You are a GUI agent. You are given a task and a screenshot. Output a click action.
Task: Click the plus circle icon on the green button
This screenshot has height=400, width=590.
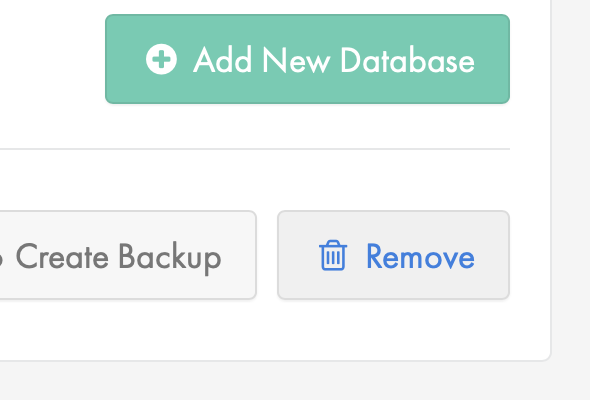tap(161, 59)
